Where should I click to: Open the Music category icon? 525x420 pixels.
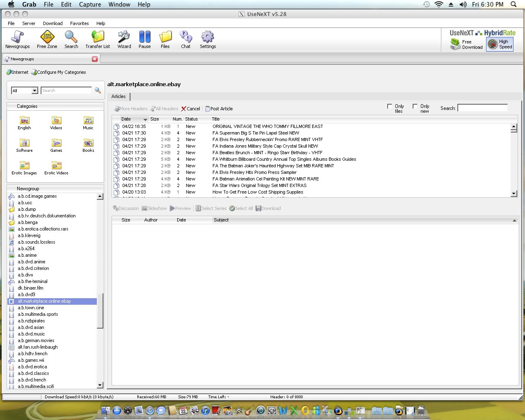click(x=88, y=120)
